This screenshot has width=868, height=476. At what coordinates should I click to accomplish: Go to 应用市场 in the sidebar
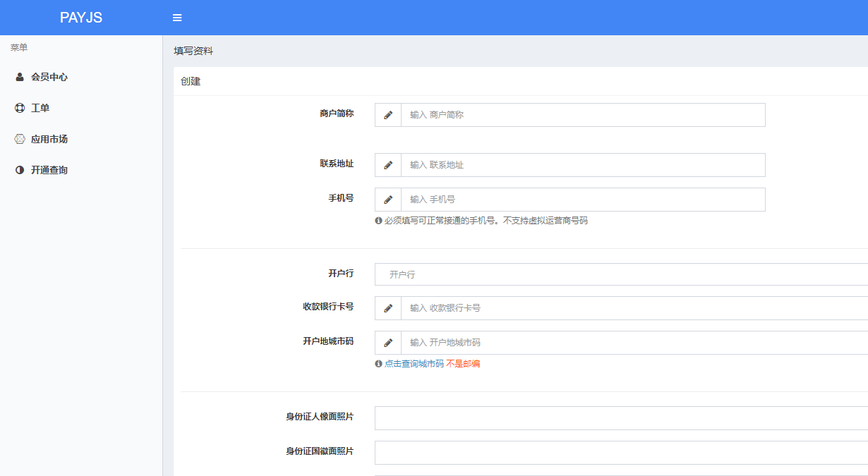coord(49,139)
